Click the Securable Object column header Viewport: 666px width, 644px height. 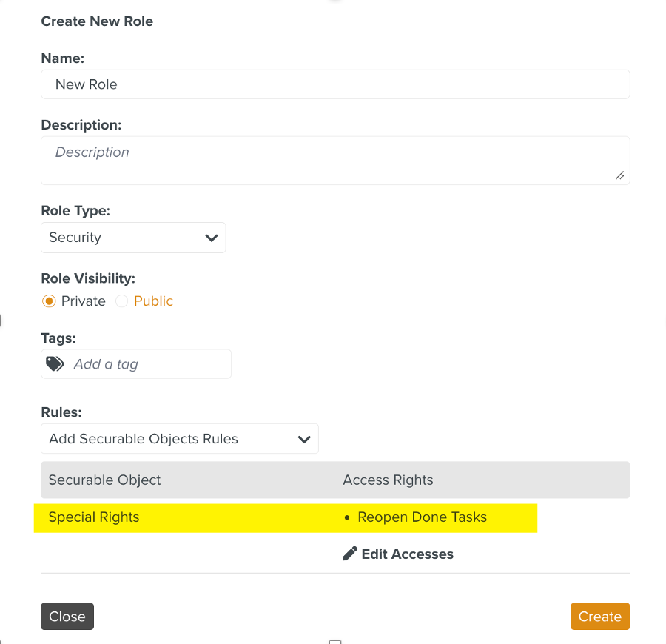[104, 480]
